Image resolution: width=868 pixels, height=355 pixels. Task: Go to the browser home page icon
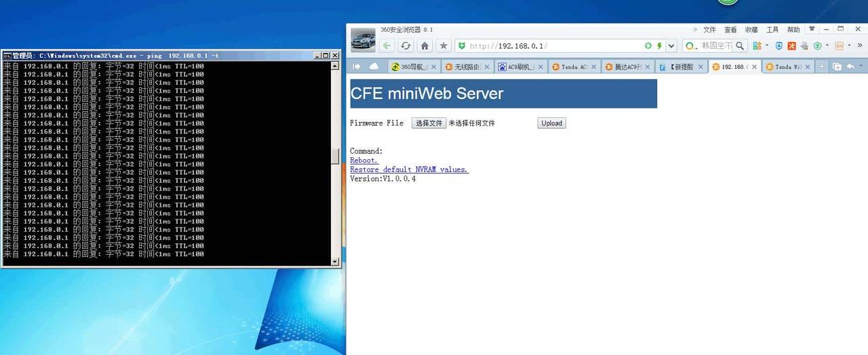(425, 46)
